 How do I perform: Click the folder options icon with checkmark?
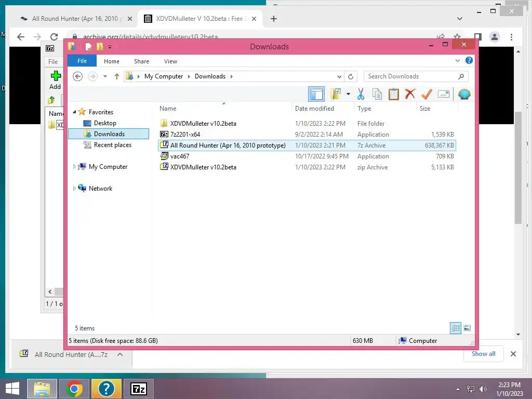click(x=336, y=94)
